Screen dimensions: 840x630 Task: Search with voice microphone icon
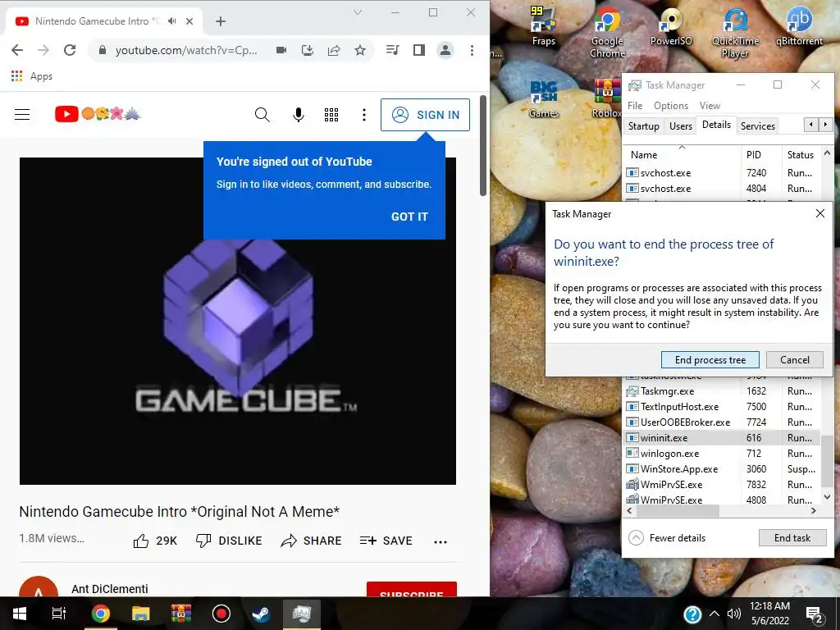(299, 115)
